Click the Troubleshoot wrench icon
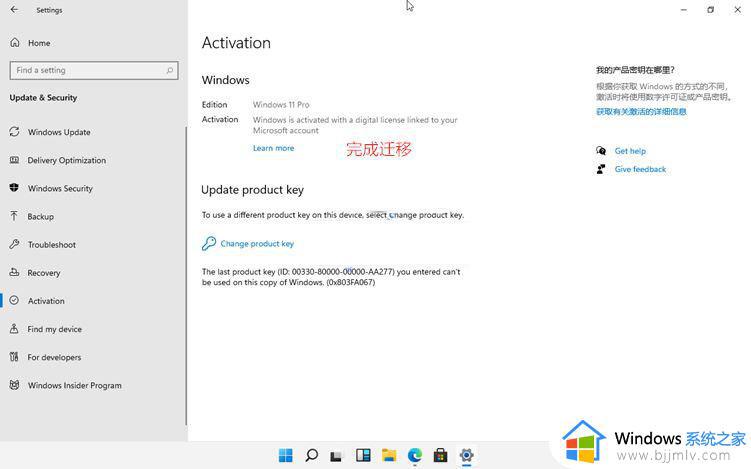751x469 pixels. (14, 244)
